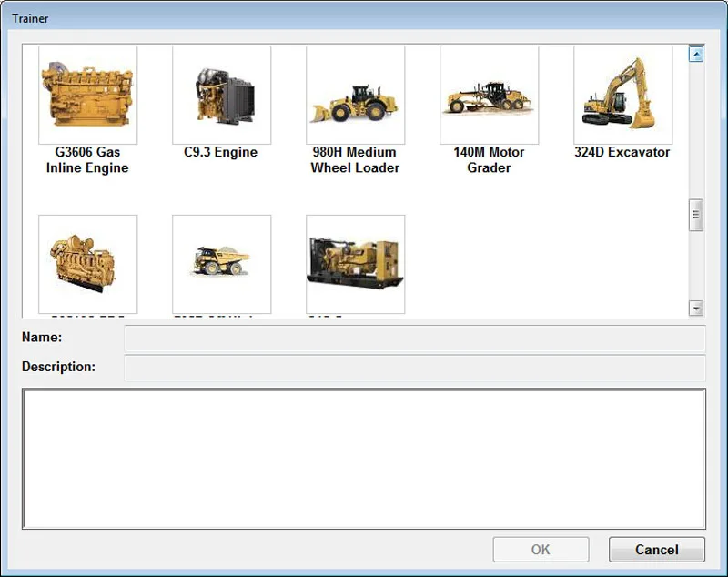The width and height of the screenshot is (728, 577).
Task: Click the "G3606 Gas Inline Engine" label
Action: 87,159
